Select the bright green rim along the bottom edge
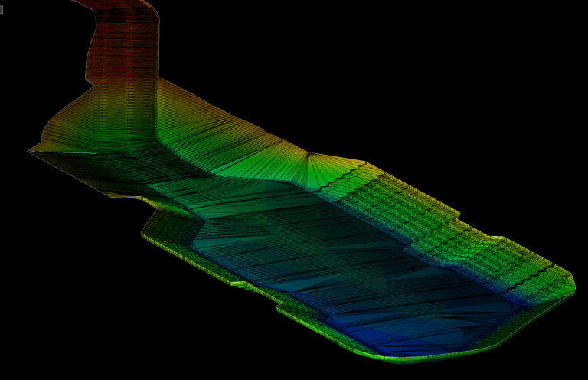The width and height of the screenshot is (588, 380). coord(398,358)
